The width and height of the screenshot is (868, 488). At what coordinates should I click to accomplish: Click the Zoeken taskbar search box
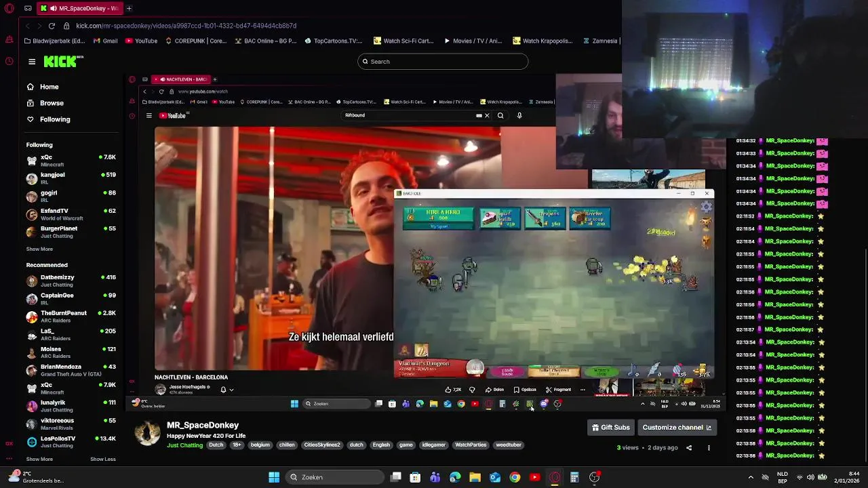334,477
